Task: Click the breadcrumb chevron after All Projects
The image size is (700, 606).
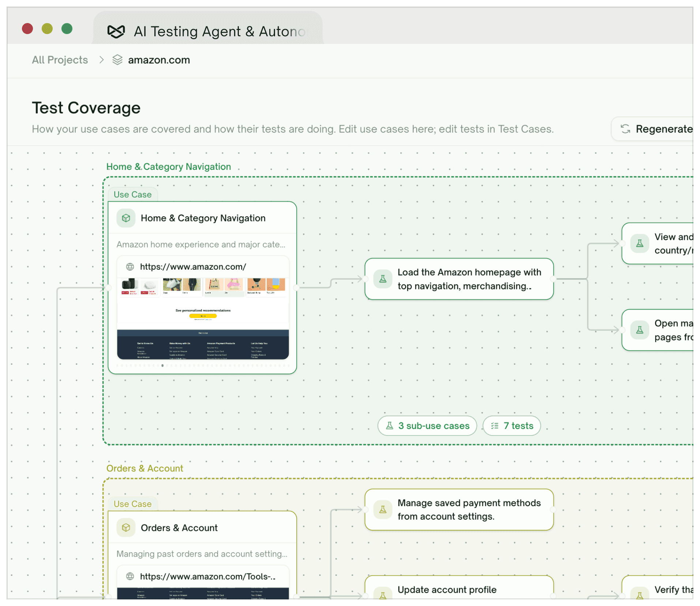Action: coord(102,60)
